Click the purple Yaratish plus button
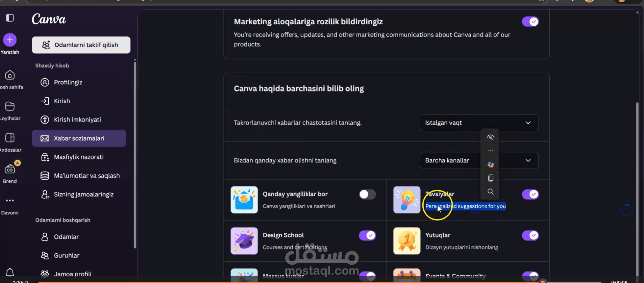The image size is (644, 283). (10, 40)
